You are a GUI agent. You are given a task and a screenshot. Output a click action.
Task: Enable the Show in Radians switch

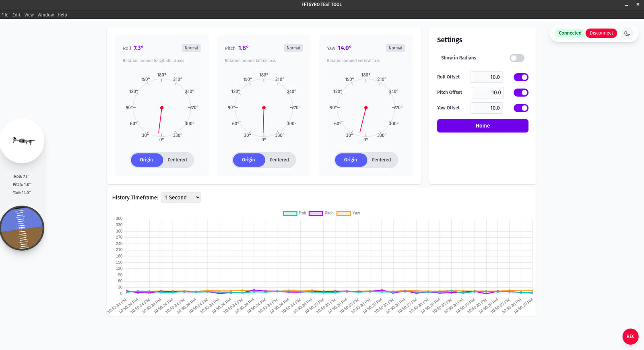[517, 58]
